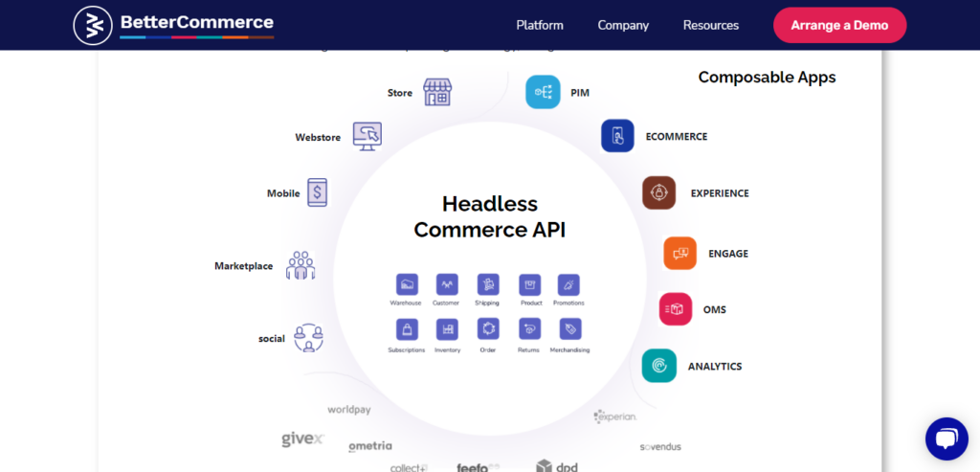Open the Platform menu
This screenshot has width=980, height=472.
click(540, 25)
